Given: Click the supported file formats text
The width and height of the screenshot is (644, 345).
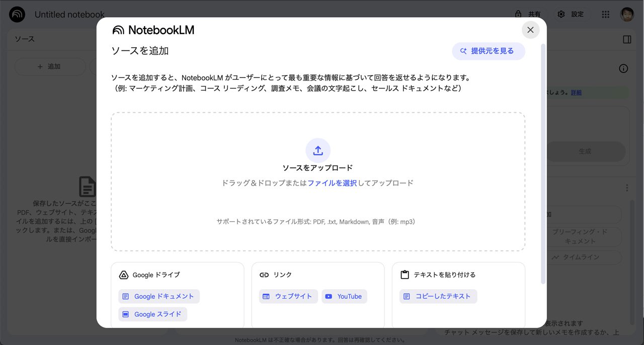Looking at the screenshot, I should [317, 221].
